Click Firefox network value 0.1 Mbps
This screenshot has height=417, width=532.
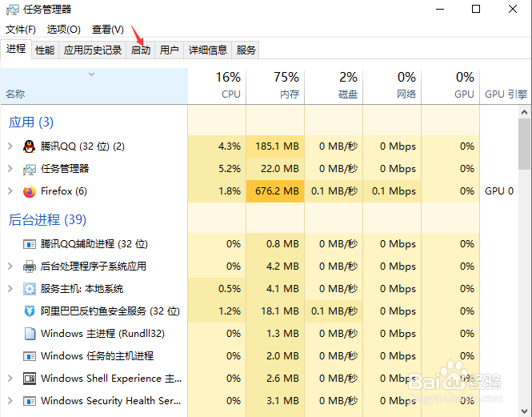[x=394, y=191]
